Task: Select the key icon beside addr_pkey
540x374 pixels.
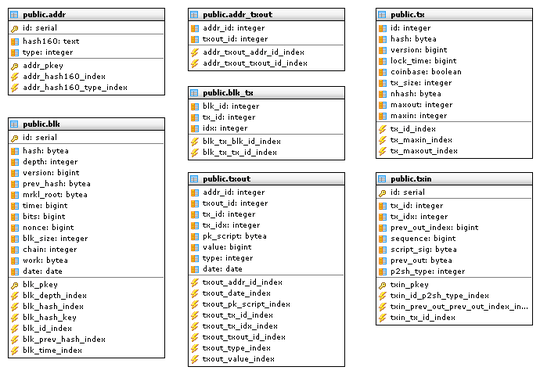Action: click(14, 66)
